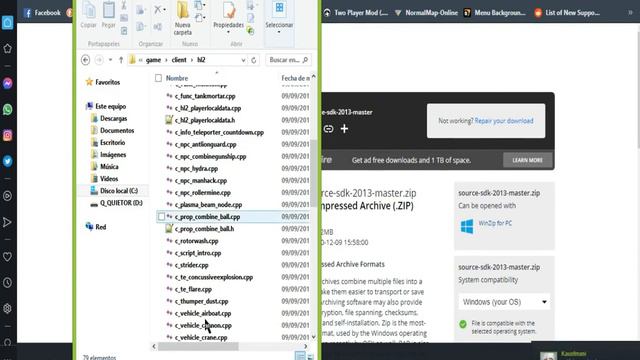Click the file list vertical scrollbar
640x360 pixels.
coord(313,173)
